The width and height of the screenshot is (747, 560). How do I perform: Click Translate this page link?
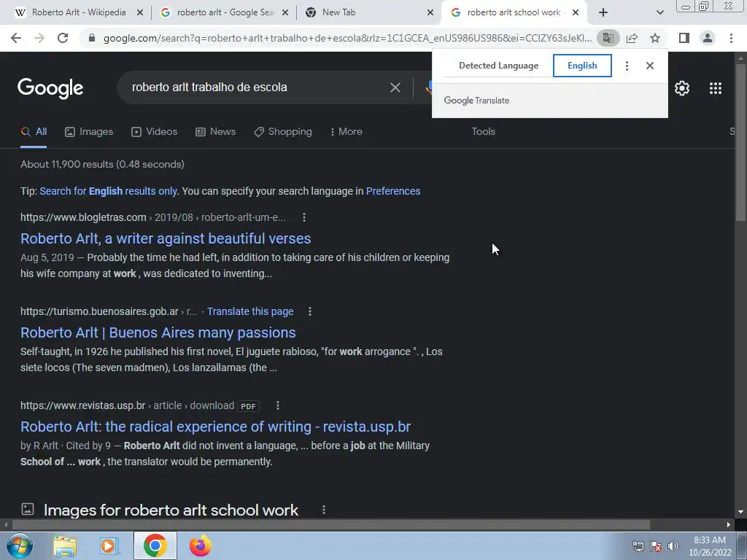[250, 311]
